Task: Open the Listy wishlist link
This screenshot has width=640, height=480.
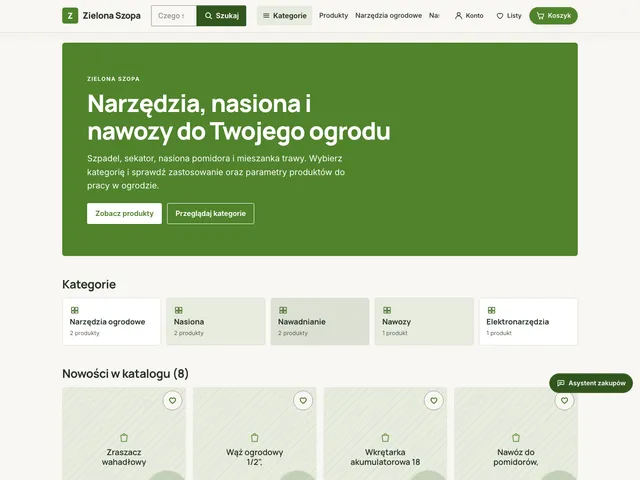Action: click(509, 16)
